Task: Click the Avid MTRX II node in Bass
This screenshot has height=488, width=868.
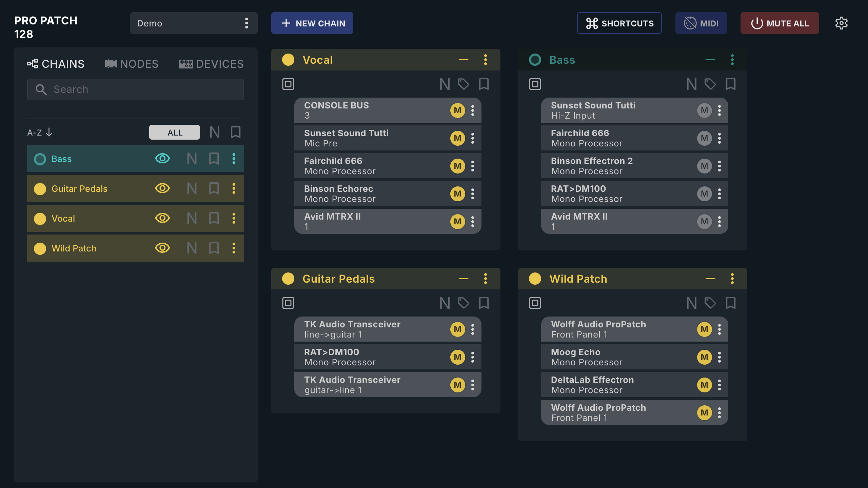Action: pyautogui.click(x=634, y=222)
